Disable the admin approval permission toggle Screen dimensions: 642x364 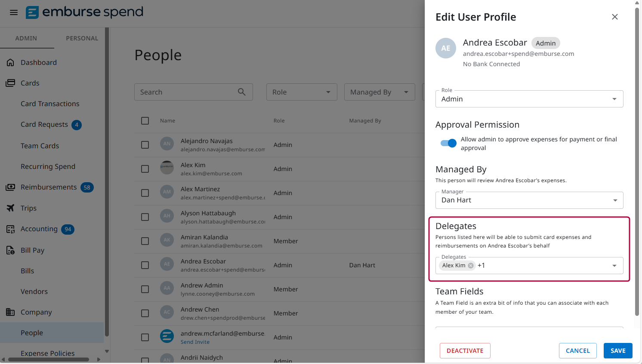[x=448, y=143]
